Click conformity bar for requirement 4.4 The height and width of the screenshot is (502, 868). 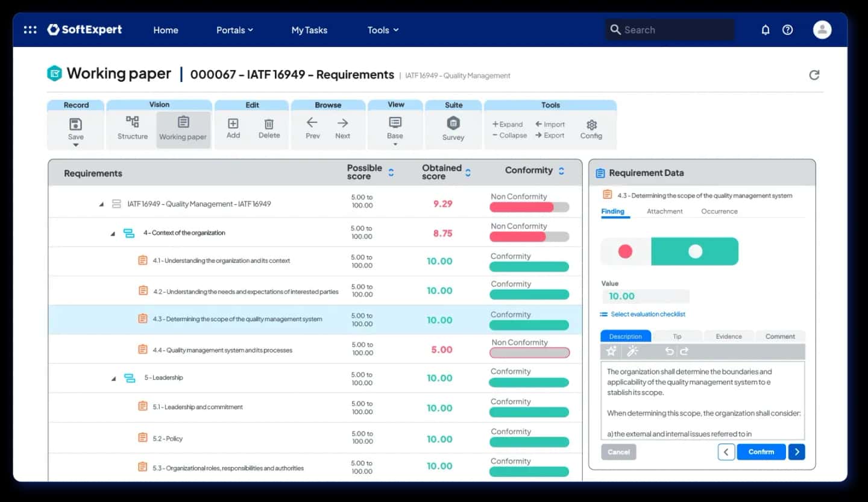(529, 353)
